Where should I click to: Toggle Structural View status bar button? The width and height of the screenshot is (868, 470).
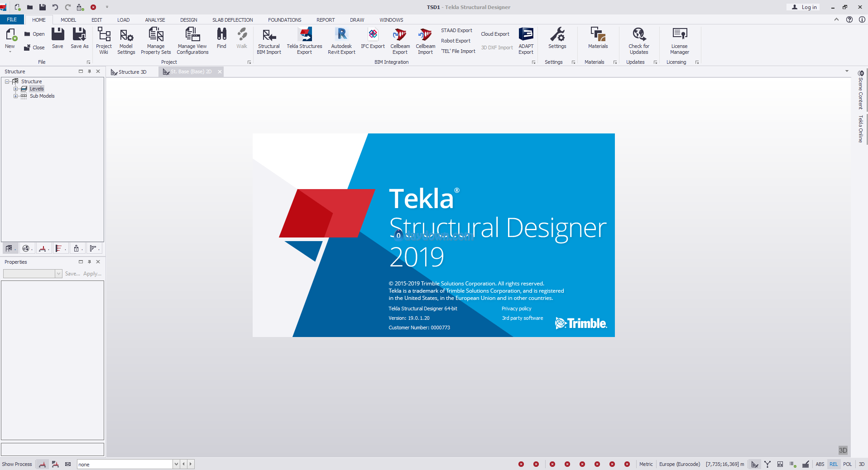(755, 464)
